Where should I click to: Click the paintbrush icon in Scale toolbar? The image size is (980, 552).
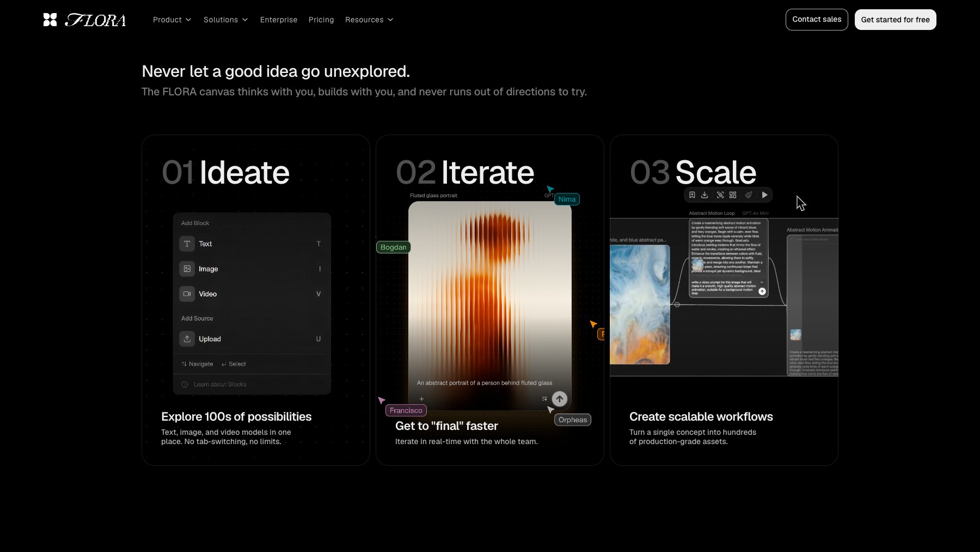click(749, 195)
